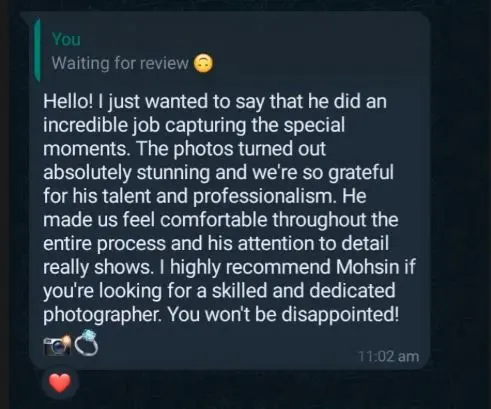The height and width of the screenshot is (409, 491).
Task: Click the word "professionalism" in the message
Action: pos(263,197)
